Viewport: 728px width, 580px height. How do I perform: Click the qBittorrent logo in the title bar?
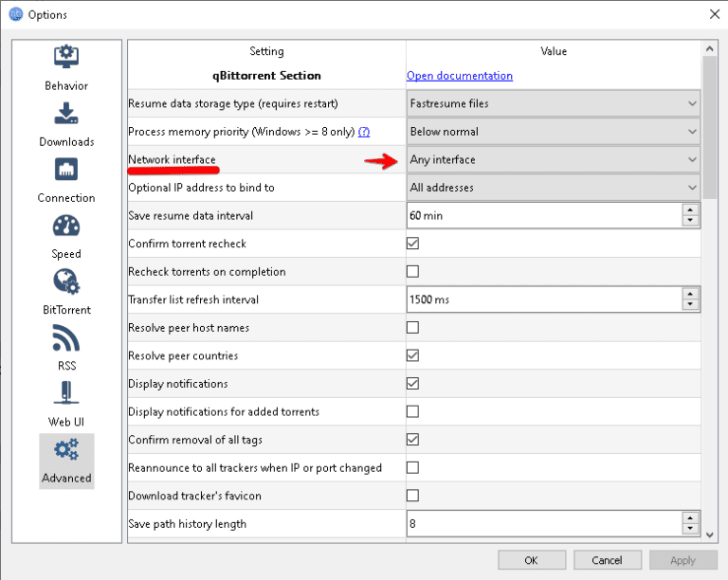coord(16,14)
